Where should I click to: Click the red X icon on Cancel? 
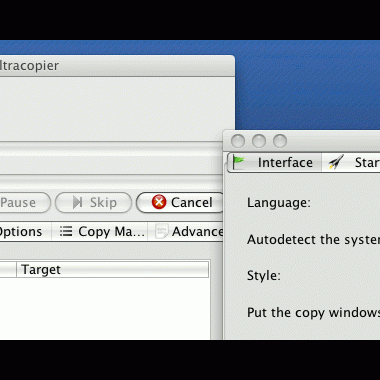(159, 202)
